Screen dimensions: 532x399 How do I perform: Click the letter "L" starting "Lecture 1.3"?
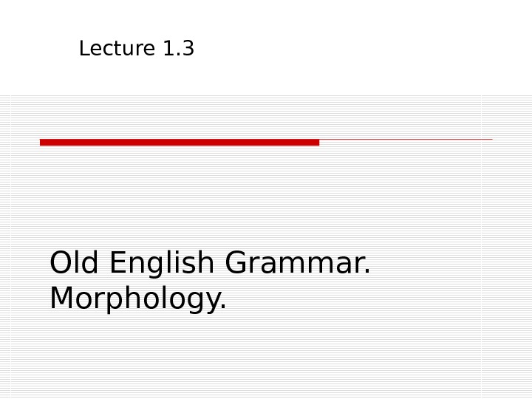[x=83, y=50]
